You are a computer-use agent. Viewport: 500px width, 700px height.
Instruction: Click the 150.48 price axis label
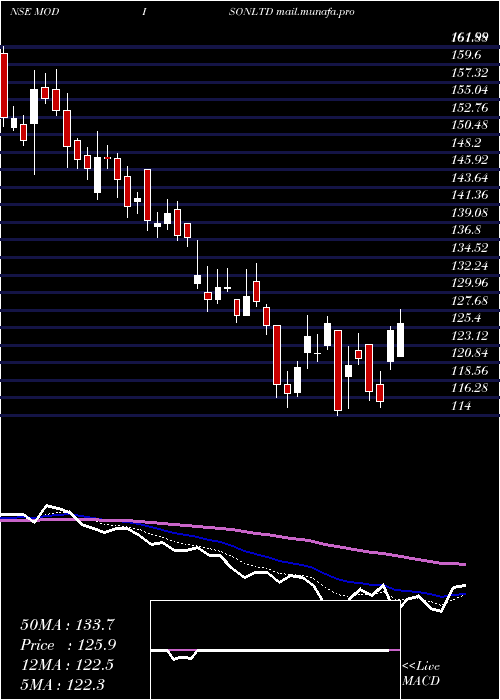471,125
